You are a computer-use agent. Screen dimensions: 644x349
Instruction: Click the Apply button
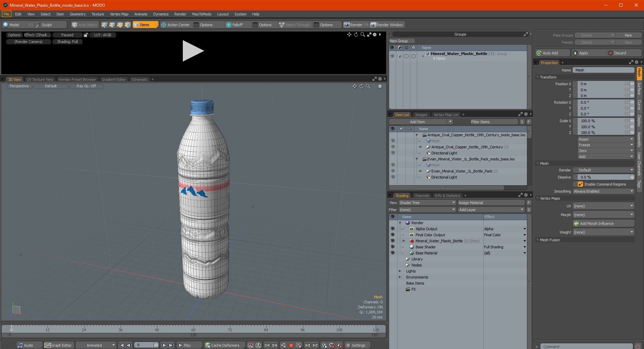(589, 53)
